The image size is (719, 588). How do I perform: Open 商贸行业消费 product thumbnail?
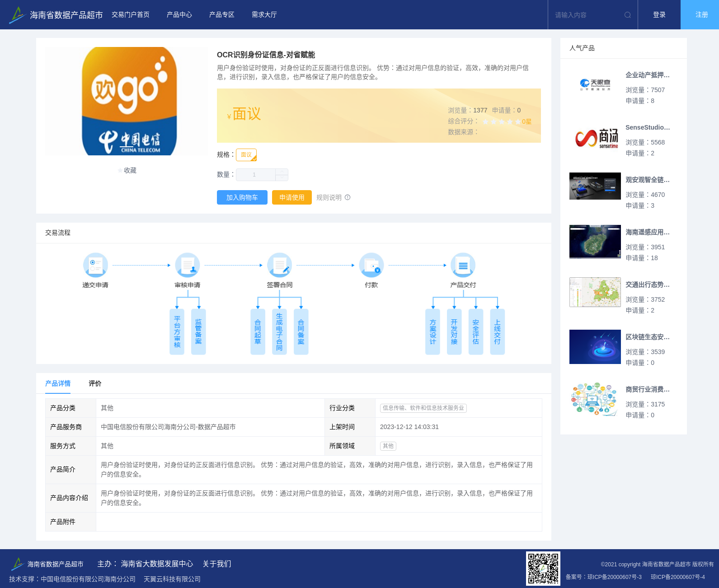click(595, 399)
